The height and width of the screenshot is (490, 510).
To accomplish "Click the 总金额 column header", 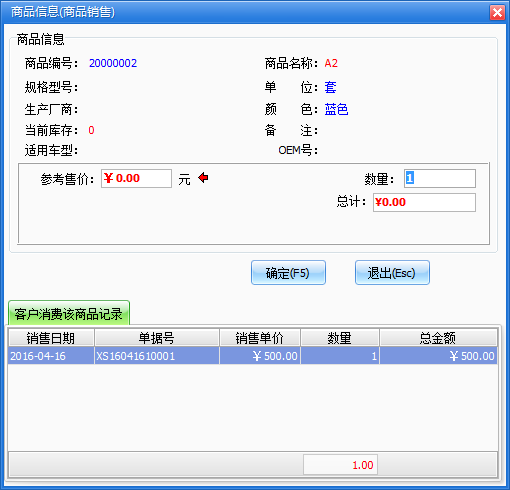I will (x=438, y=338).
